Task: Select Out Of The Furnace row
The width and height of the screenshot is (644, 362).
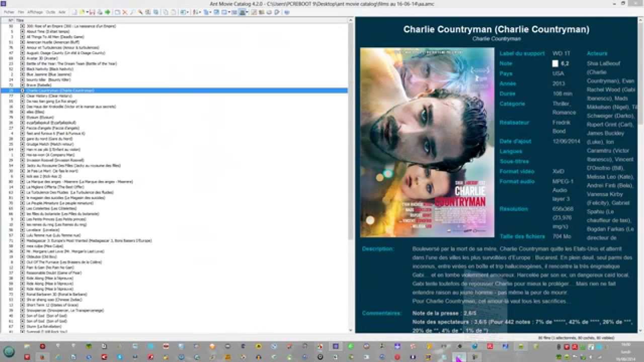Action: tap(174, 262)
